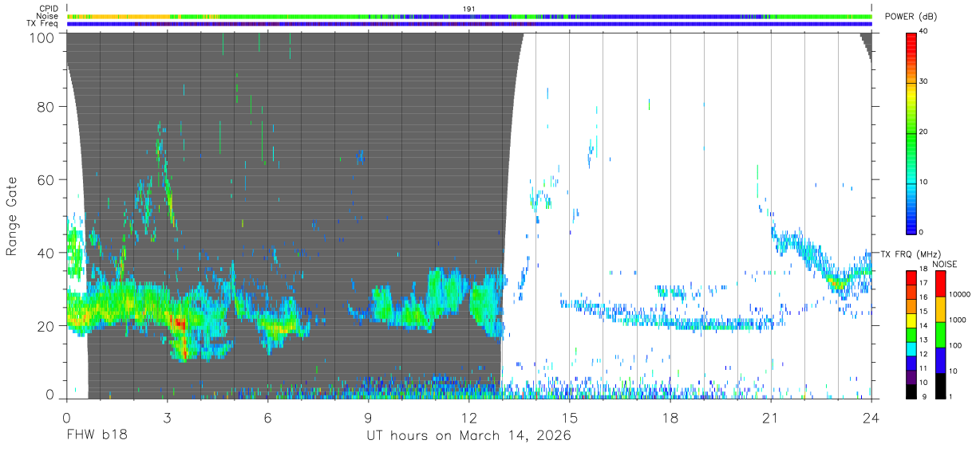The width and height of the screenshot is (980, 452).
Task: Click the hour 3 time axis label
Action: pos(167,417)
